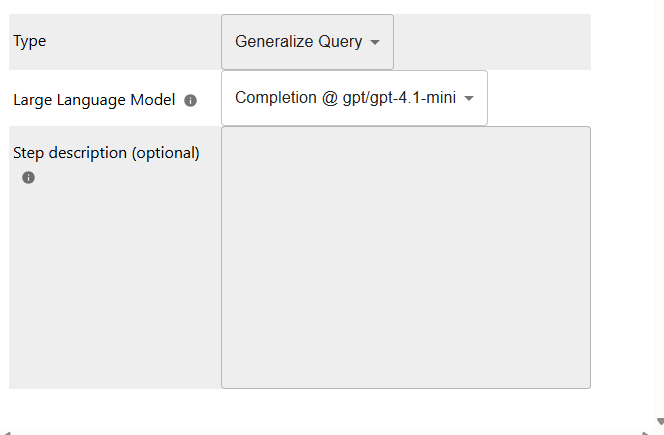The image size is (664, 435).
Task: Expand the Completion @ gpt/gpt-4.1-mini model selector
Action: [x=354, y=98]
